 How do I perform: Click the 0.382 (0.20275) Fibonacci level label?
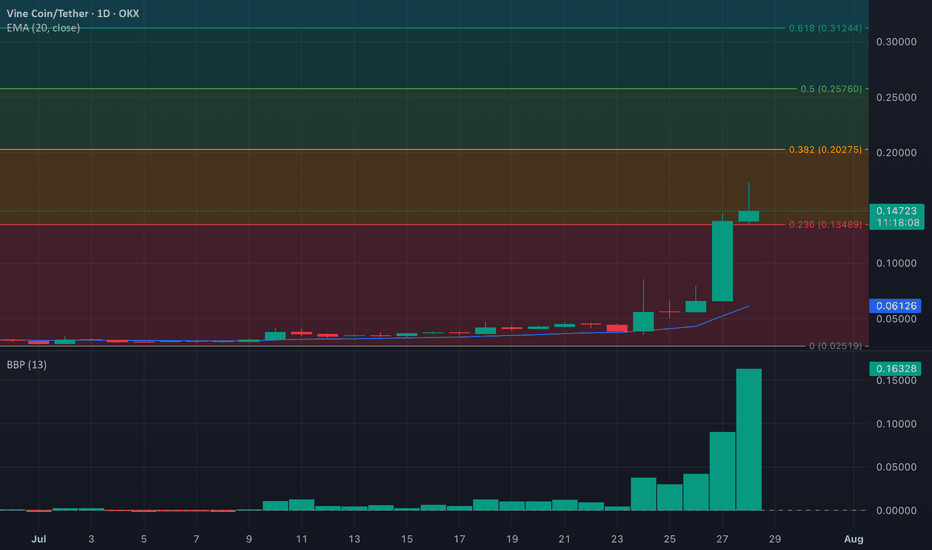coord(825,149)
